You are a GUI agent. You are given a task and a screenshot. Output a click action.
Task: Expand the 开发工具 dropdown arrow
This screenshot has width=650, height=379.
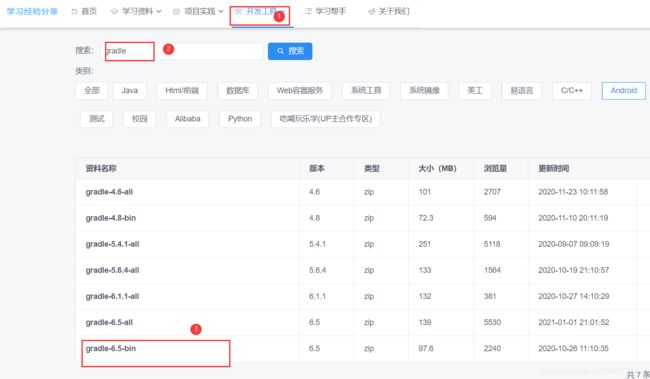pos(283,12)
